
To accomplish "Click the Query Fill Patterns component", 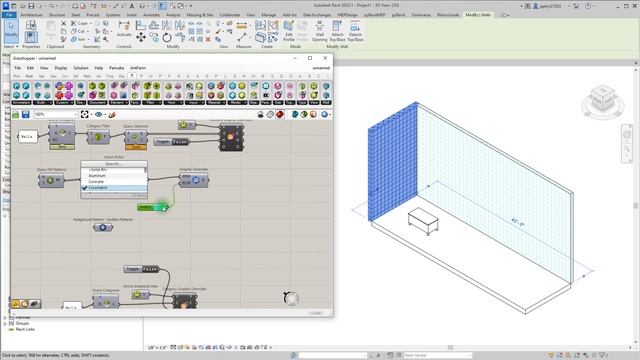I will coord(51,180).
